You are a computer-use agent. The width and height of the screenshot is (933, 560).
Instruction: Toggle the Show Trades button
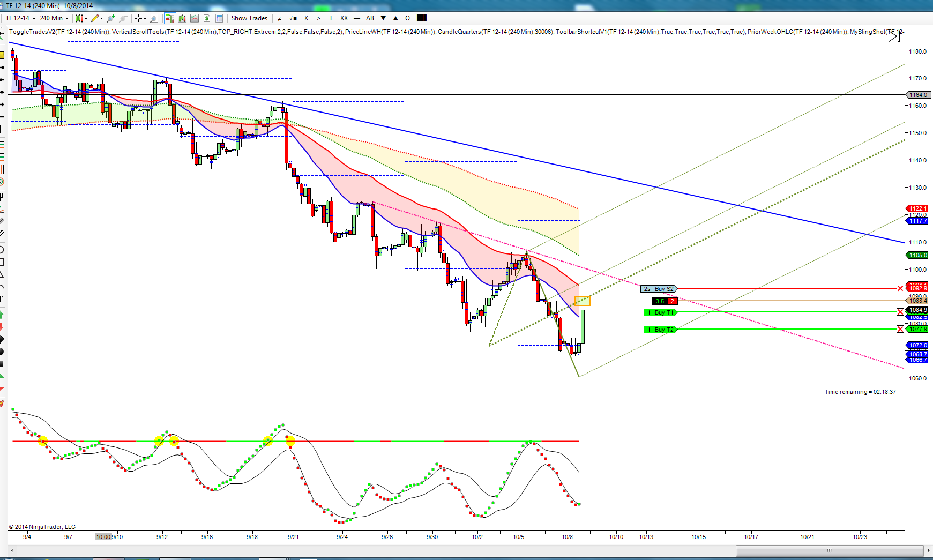(249, 18)
